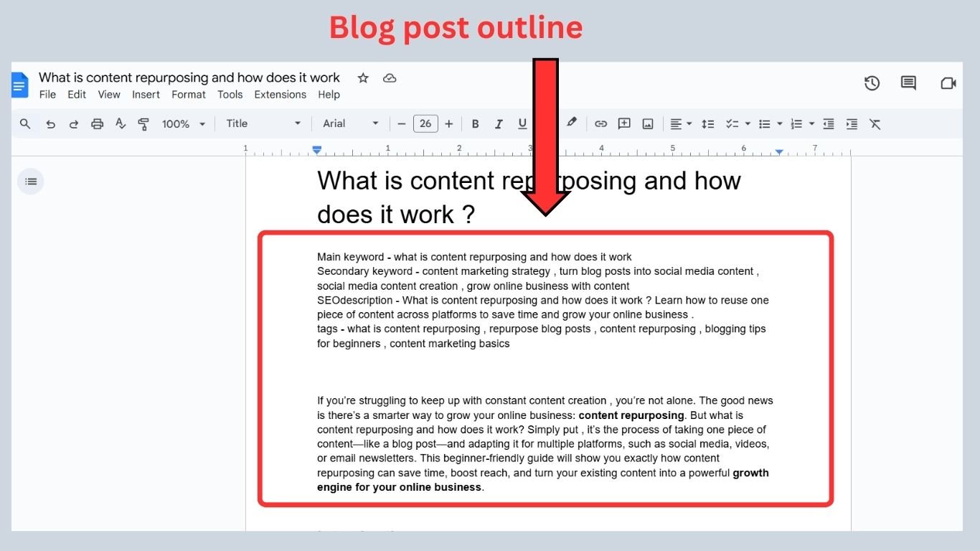Expand the numbered list options arrow
This screenshot has height=551, width=980.
pyautogui.click(x=811, y=124)
